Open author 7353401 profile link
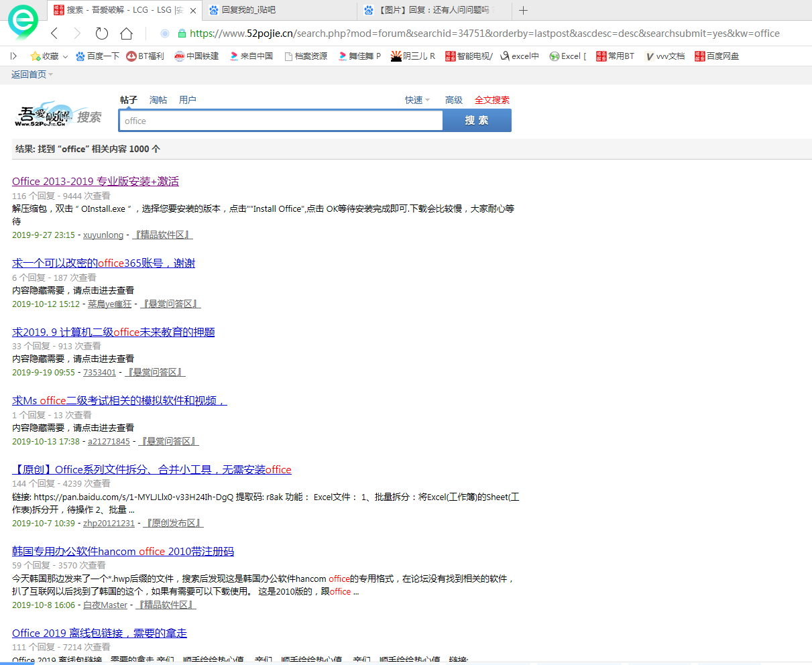 point(100,373)
